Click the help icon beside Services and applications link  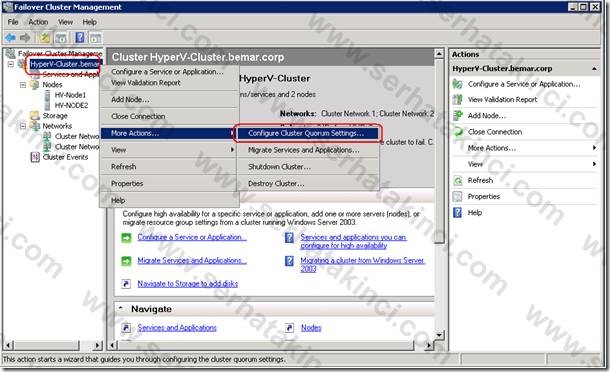(289, 237)
